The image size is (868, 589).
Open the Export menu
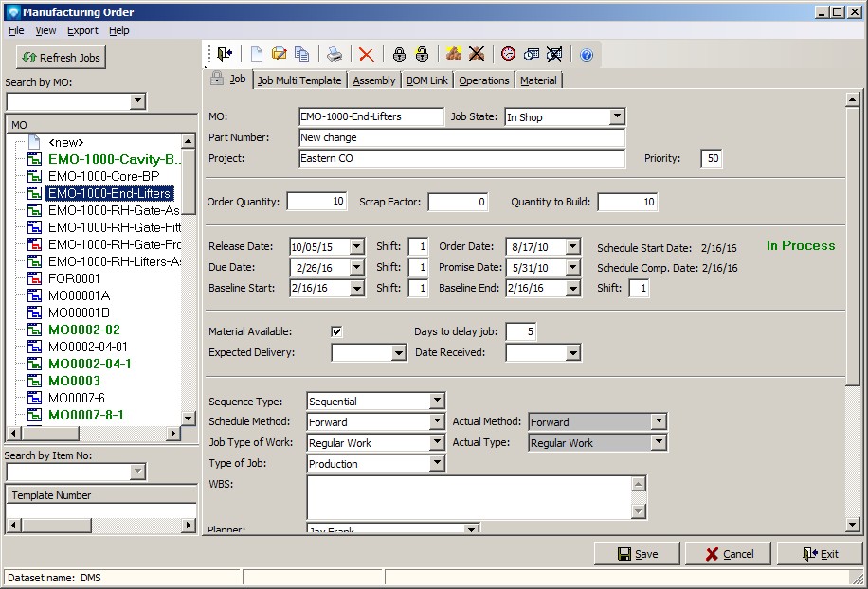tap(82, 30)
